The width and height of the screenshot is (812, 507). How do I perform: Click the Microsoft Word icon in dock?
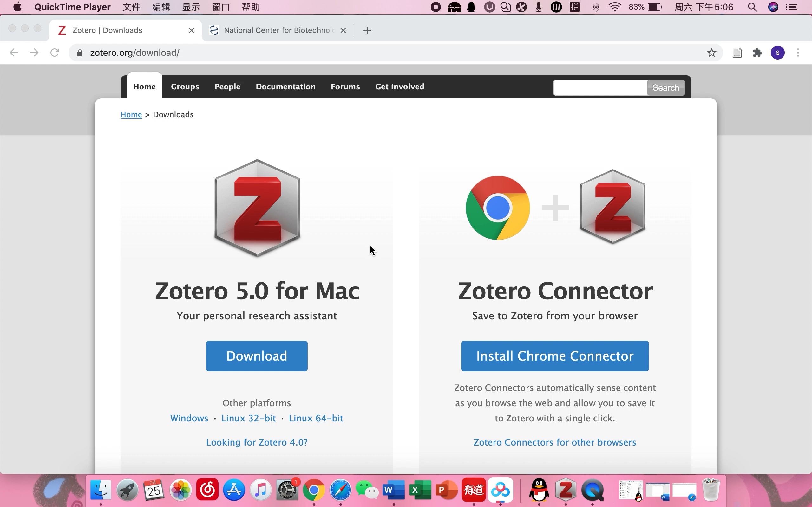(x=393, y=490)
